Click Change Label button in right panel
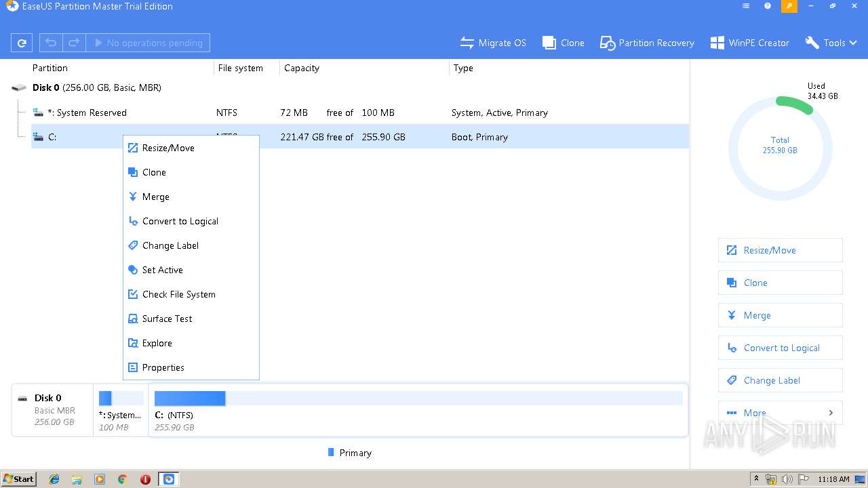The image size is (868, 488). 780,380
